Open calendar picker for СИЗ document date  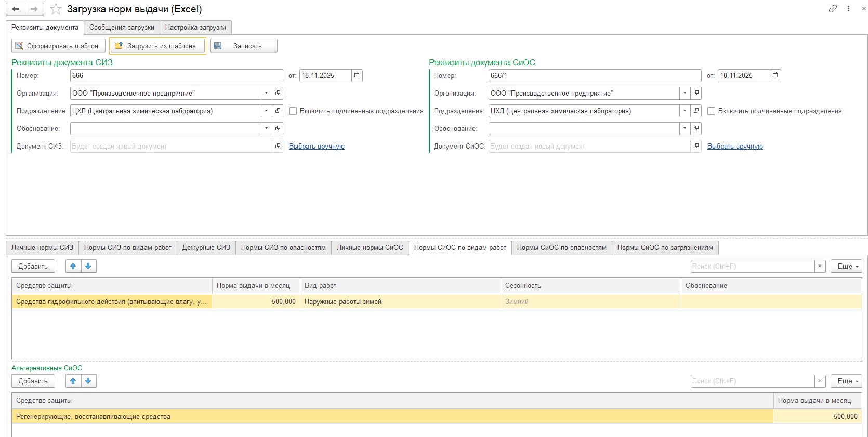point(357,76)
